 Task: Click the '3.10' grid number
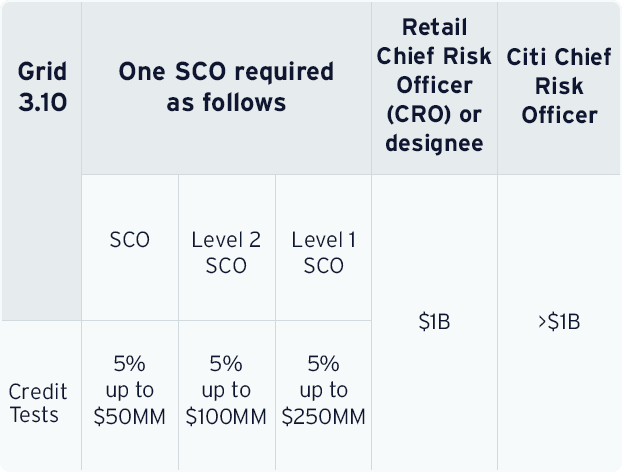point(42,102)
